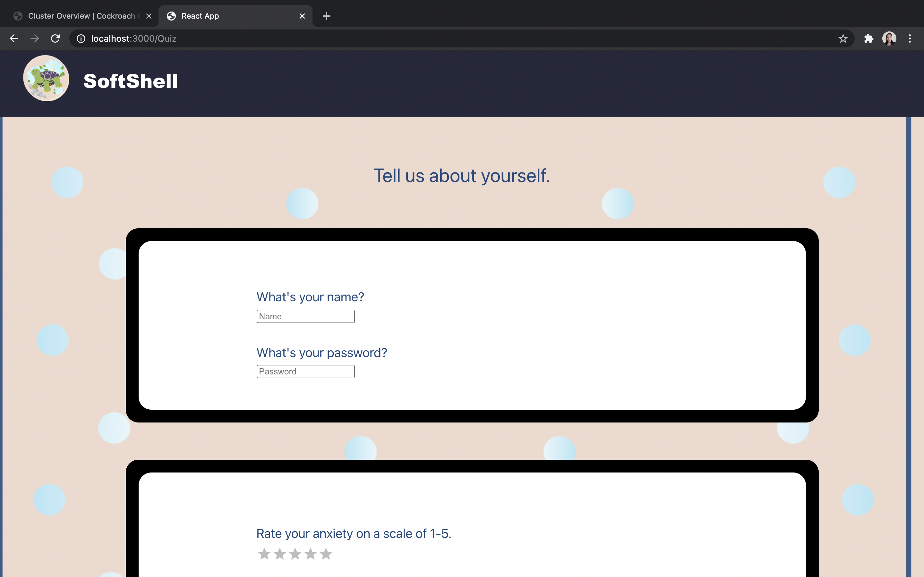Close the Cluster Overview tab
The height and width of the screenshot is (577, 924).
[149, 16]
